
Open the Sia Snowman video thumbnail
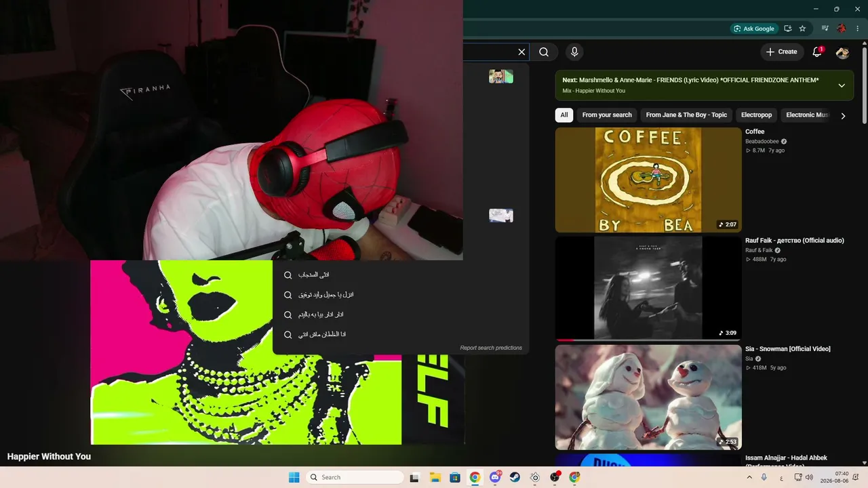click(648, 397)
